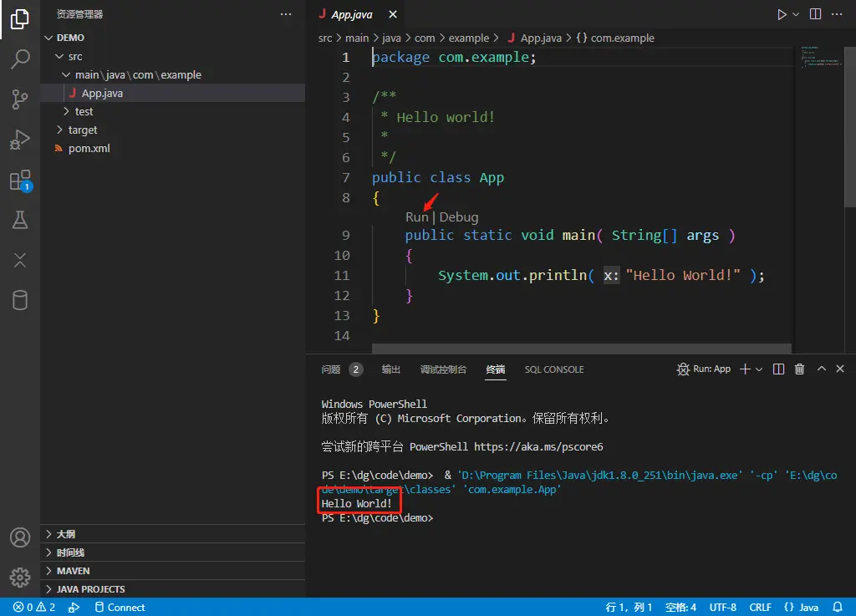Screen dimensions: 856x616
Task: Expand the target folder
Action: 172,130
